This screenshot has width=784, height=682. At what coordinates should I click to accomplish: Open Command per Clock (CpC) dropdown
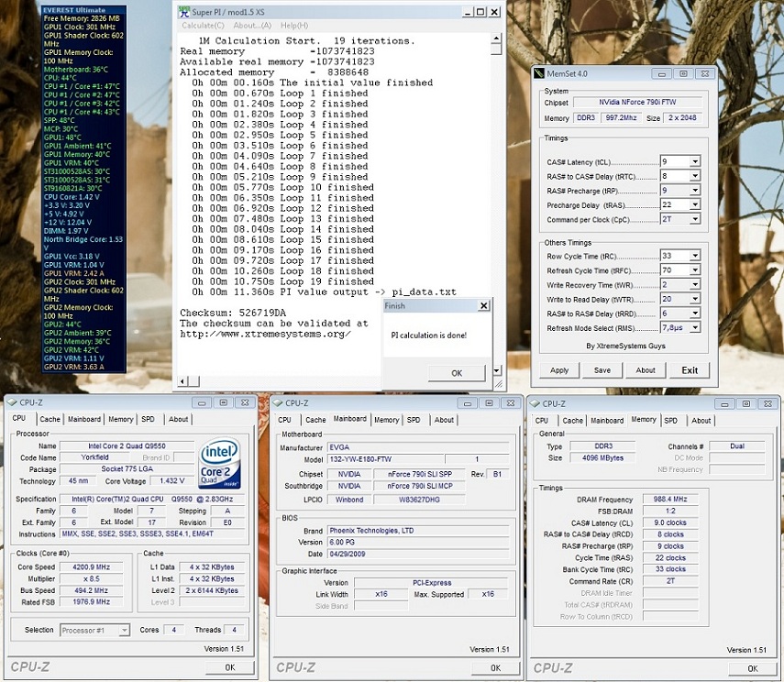pyautogui.click(x=695, y=219)
